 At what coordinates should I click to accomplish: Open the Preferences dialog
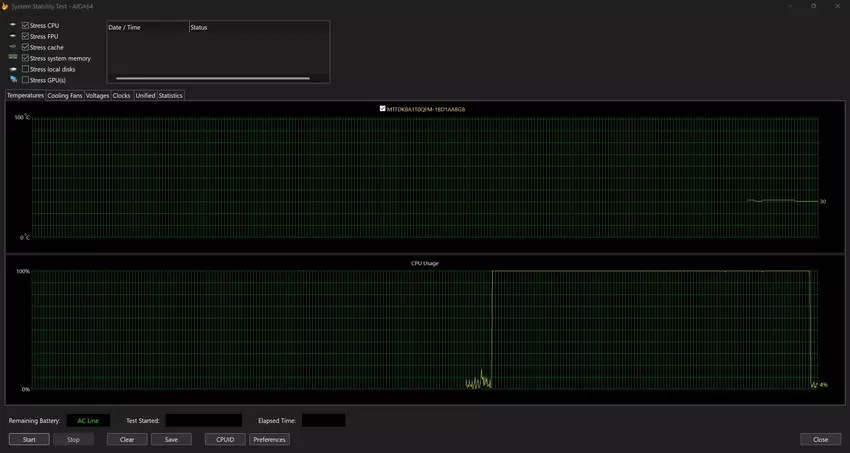pos(269,439)
